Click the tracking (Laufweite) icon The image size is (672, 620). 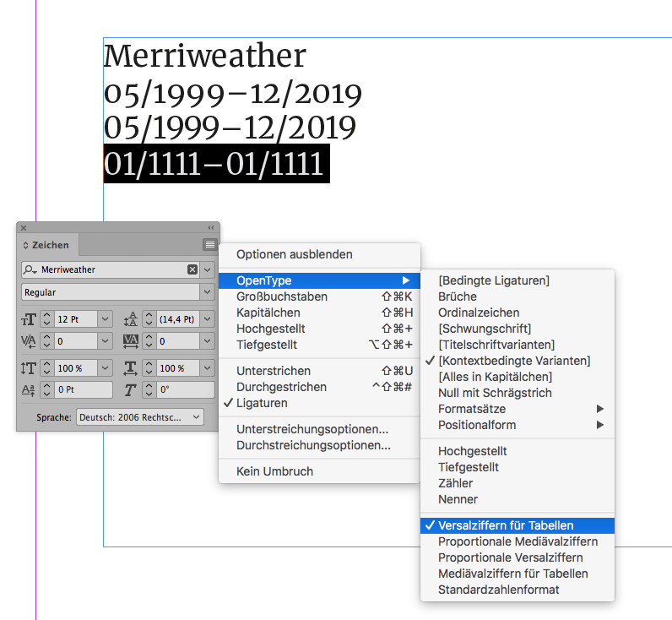tap(130, 341)
